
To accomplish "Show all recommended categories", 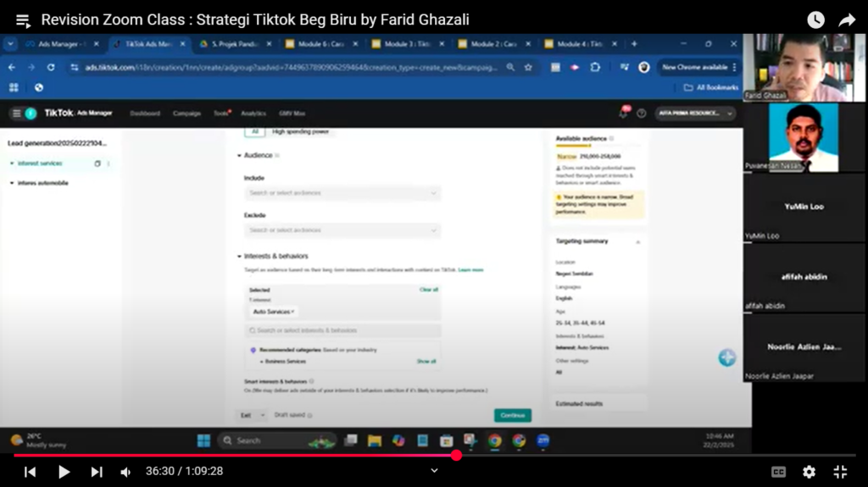I will click(x=426, y=362).
